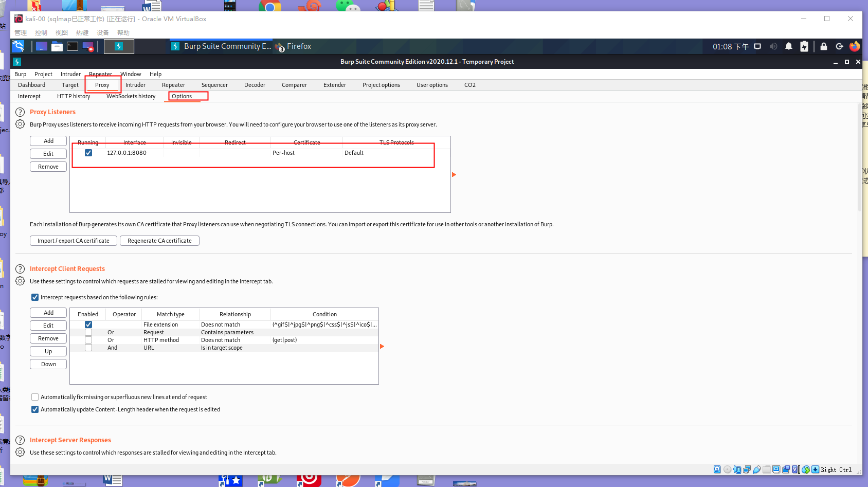Click the Condition column header in rules table
Viewport: 868px width, 487px height.
pyautogui.click(x=324, y=314)
